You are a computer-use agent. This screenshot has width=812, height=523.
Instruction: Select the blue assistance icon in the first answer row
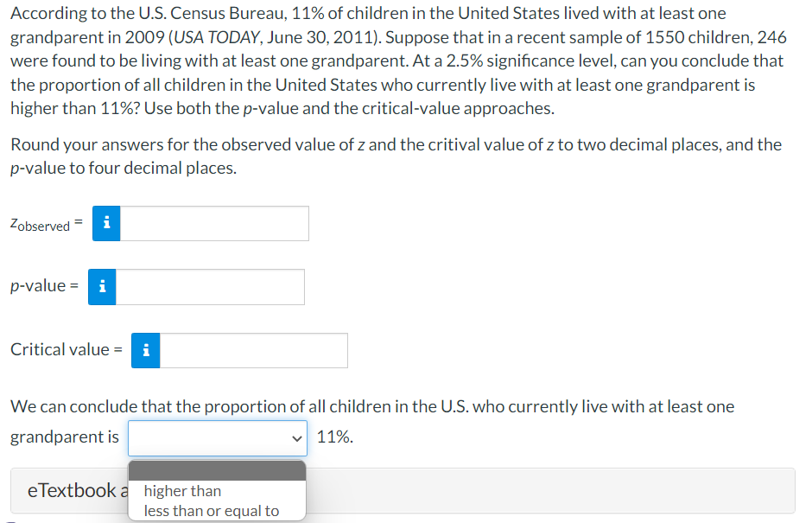pyautogui.click(x=105, y=223)
